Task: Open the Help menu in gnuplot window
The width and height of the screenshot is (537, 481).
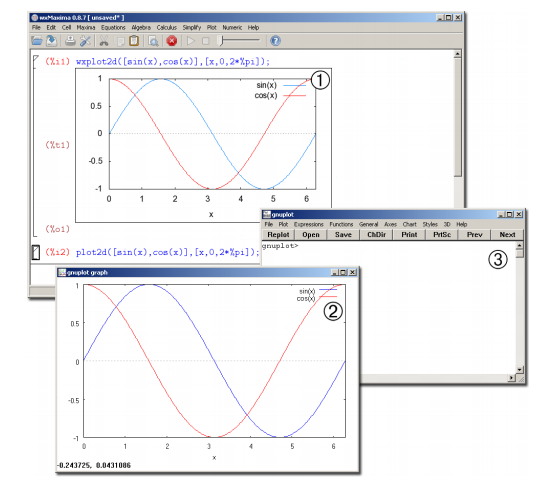Action: tap(462, 224)
